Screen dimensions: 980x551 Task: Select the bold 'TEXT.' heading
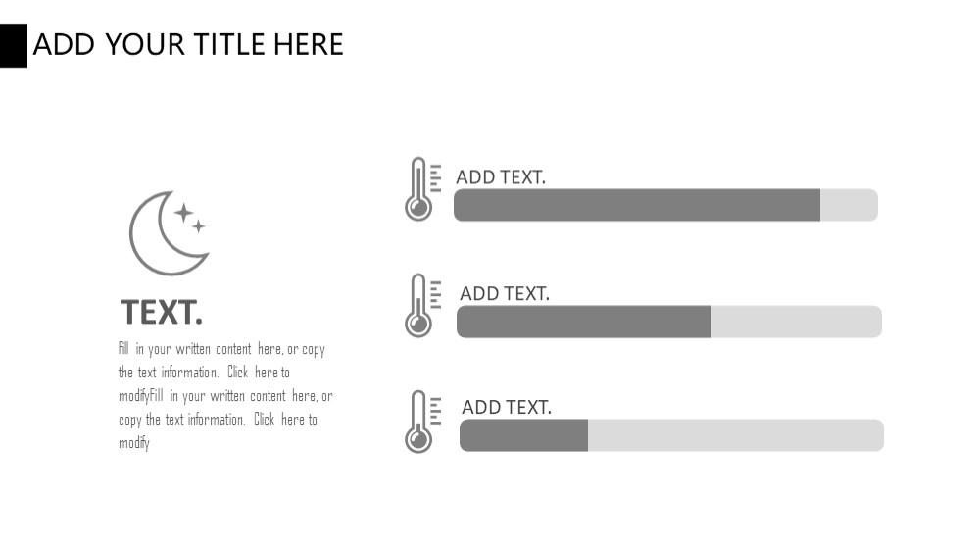[162, 312]
